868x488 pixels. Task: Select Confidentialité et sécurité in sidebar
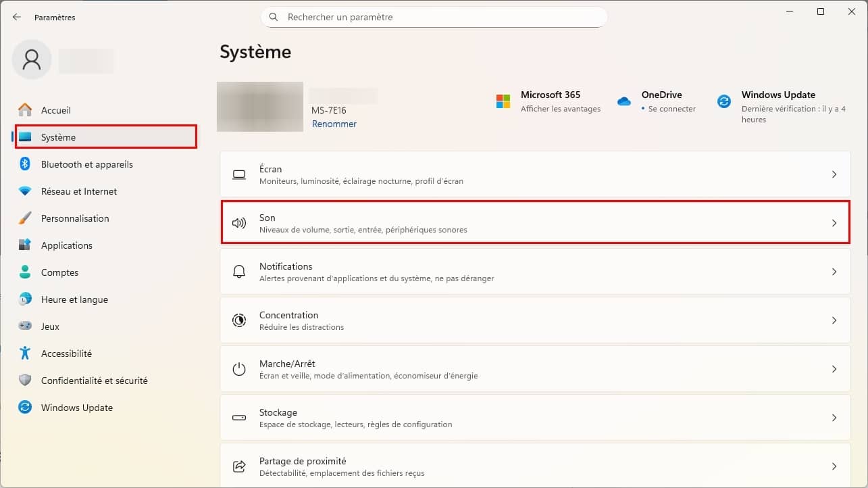pyautogui.click(x=94, y=381)
